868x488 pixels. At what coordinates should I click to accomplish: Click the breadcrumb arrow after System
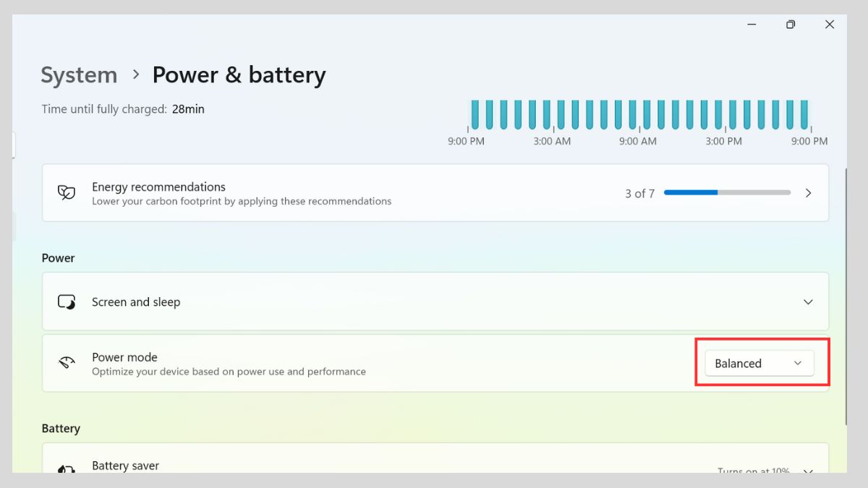click(x=135, y=74)
